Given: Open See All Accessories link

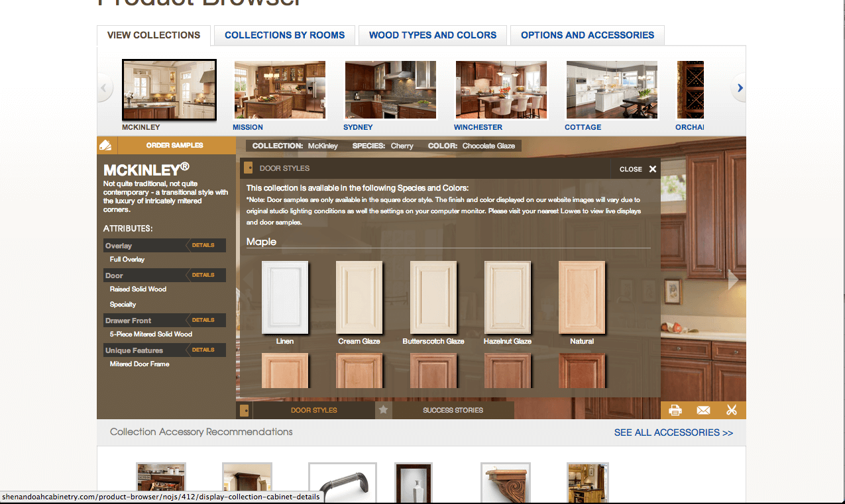Looking at the screenshot, I should point(673,432).
